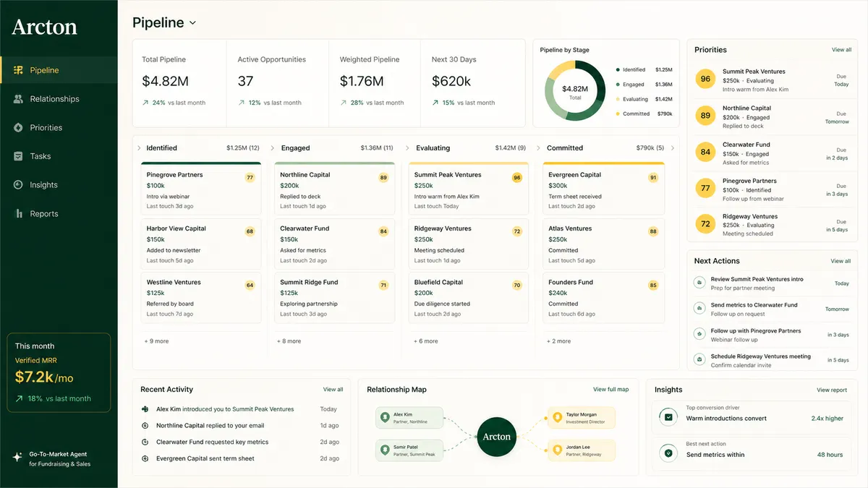Click View all in Priorities panel
The image size is (868, 488).
pyautogui.click(x=841, y=50)
